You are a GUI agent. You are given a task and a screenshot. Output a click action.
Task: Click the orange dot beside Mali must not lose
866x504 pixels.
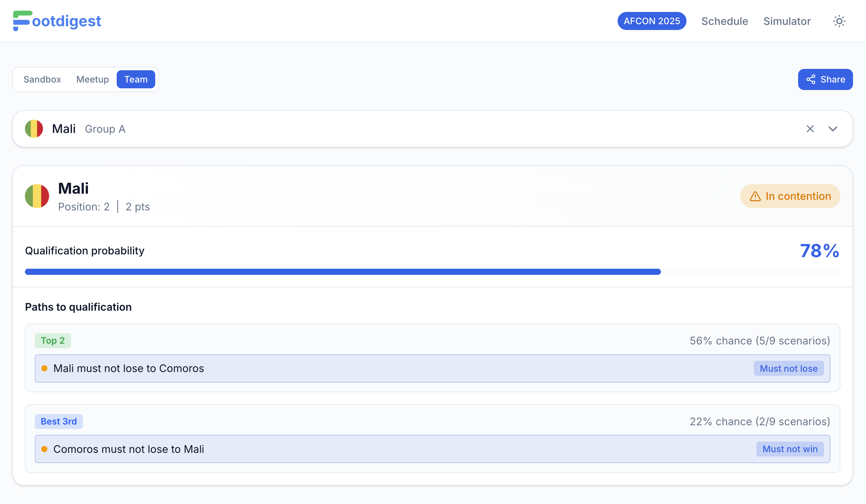(45, 368)
